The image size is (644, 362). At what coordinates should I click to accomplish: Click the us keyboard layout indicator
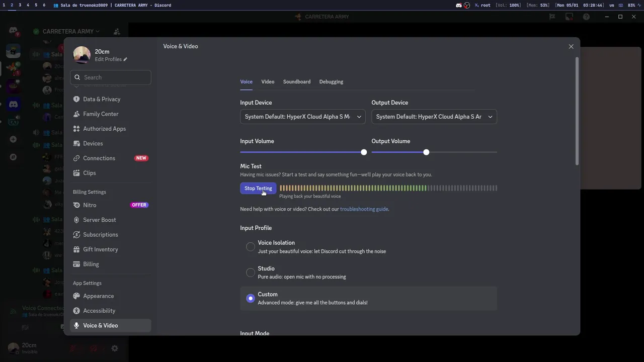pos(612,5)
